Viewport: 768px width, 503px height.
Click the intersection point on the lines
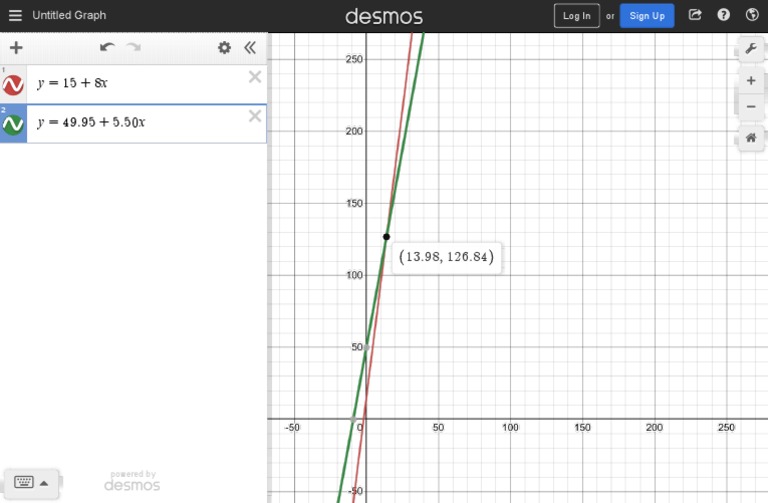click(386, 237)
